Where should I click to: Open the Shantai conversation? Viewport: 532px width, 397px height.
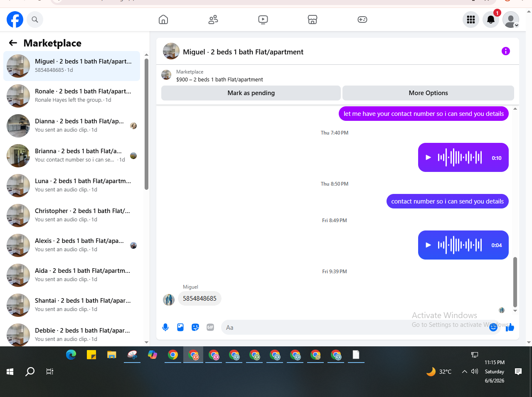tap(71, 305)
